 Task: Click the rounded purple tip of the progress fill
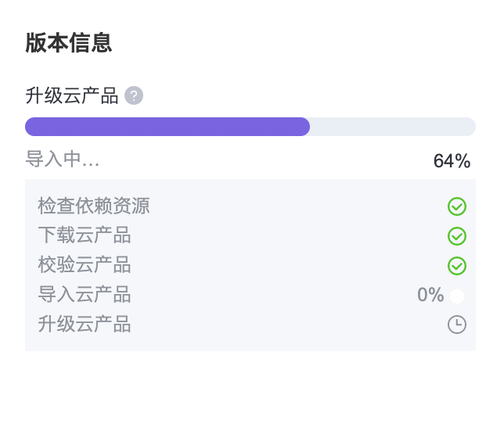point(304,127)
